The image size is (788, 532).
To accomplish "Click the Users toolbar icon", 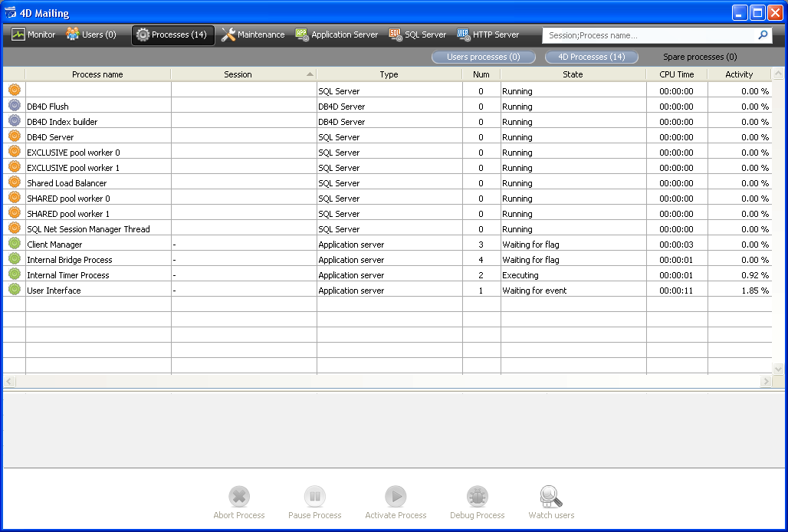I will pyautogui.click(x=73, y=34).
